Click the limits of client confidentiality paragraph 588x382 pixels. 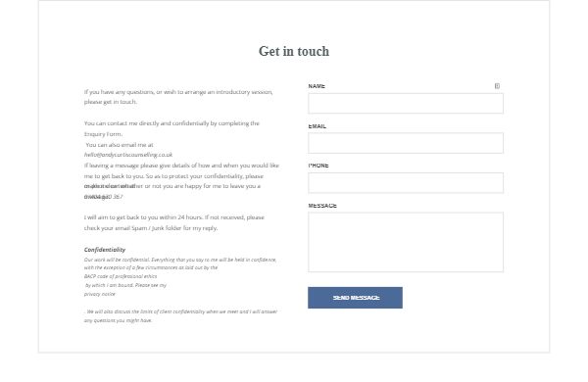click(180, 316)
